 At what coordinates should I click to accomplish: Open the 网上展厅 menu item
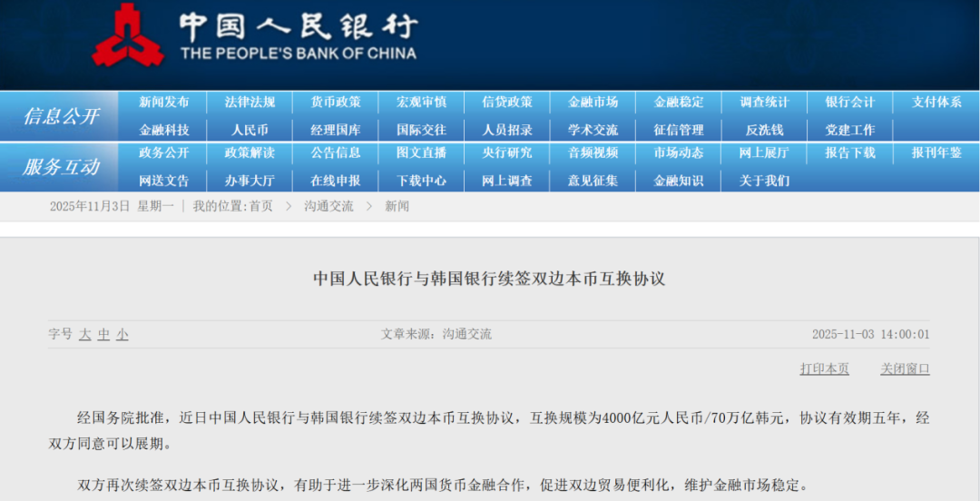point(764,152)
